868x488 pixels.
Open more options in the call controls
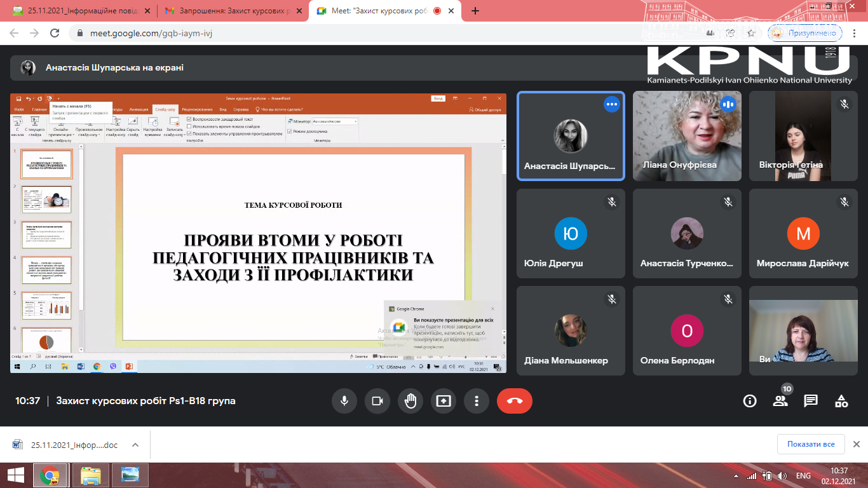coord(476,401)
